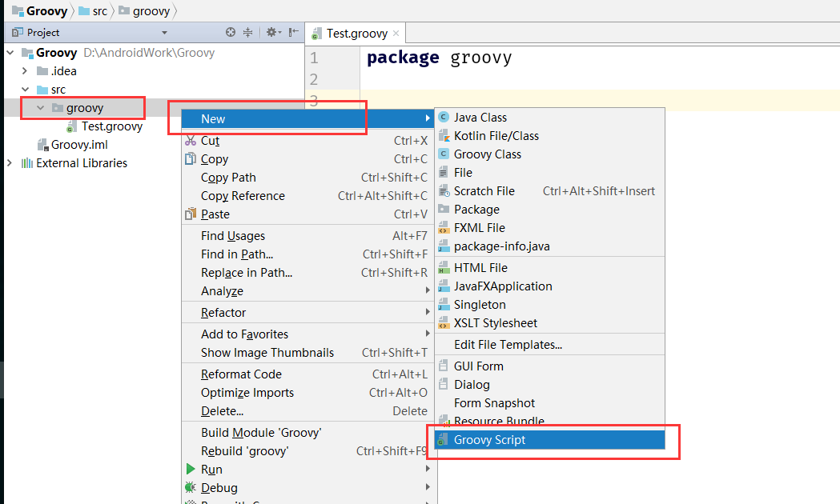Create a new Groovy Script
840x504 pixels.
pos(549,440)
